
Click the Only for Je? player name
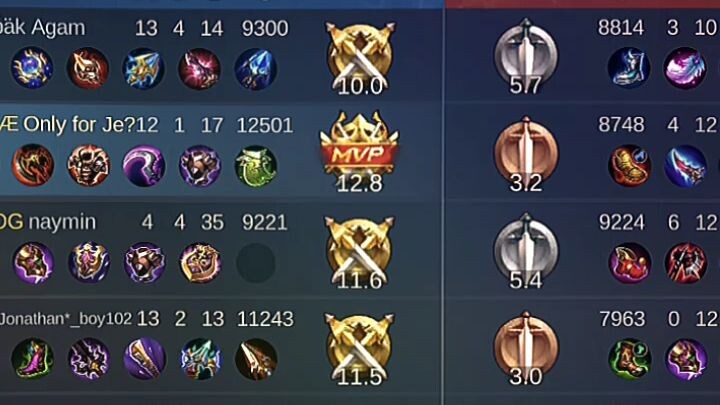[x=79, y=124]
